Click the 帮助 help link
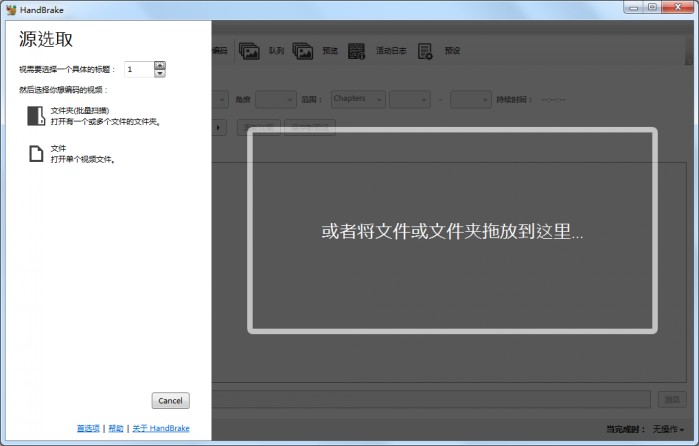The height and width of the screenshot is (446, 699). [116, 428]
